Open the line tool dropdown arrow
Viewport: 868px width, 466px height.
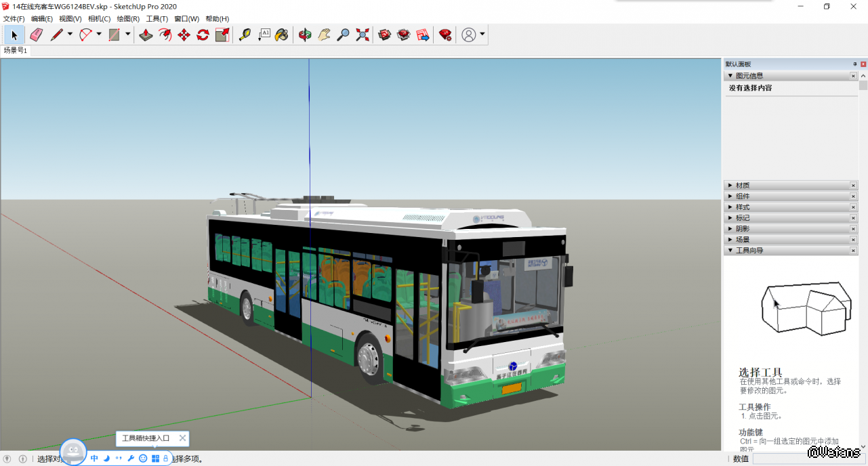pyautogui.click(x=70, y=35)
